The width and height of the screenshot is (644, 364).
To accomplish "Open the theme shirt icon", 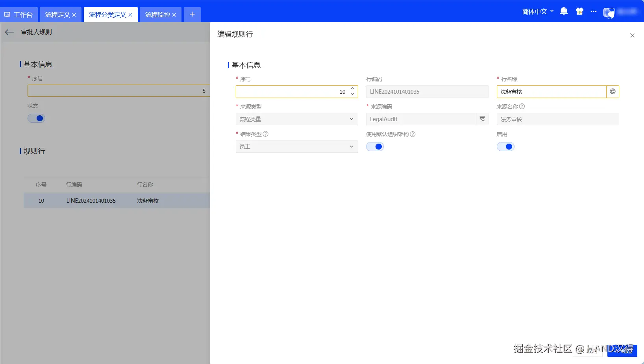I will (x=579, y=11).
